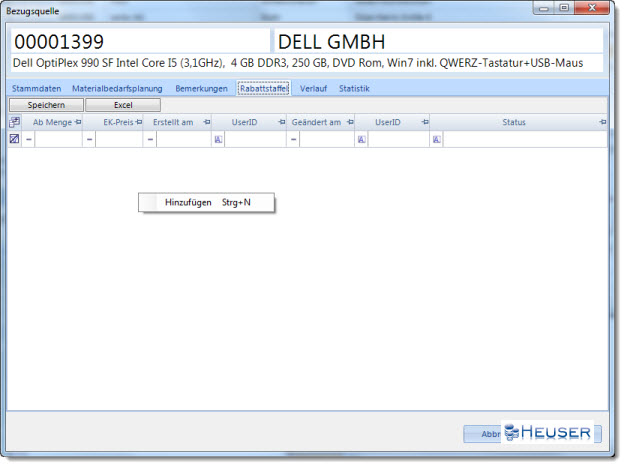The width and height of the screenshot is (625, 467).
Task: Sort by the Ab Menge column header
Action: tap(52, 122)
